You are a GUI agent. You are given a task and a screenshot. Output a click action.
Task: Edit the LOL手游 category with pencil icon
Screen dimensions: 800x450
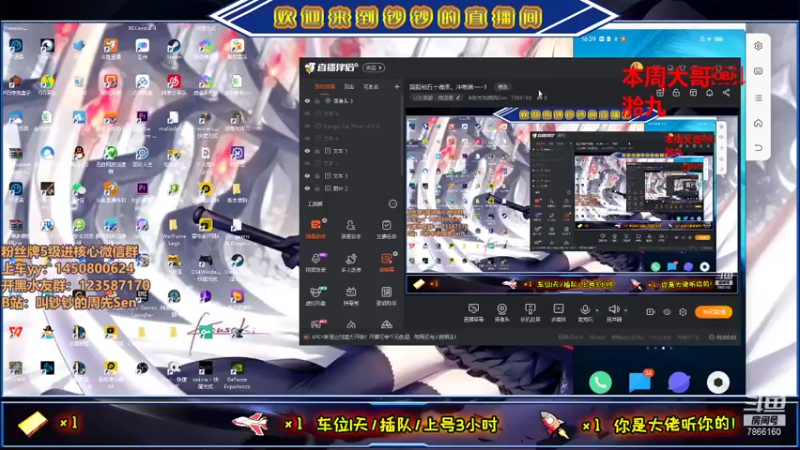[x=458, y=97]
